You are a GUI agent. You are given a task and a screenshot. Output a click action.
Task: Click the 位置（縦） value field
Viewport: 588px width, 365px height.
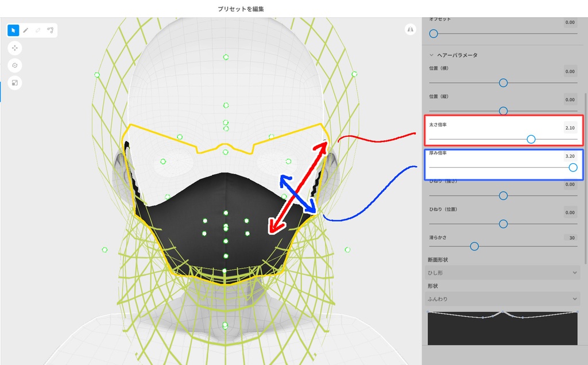coord(570,99)
